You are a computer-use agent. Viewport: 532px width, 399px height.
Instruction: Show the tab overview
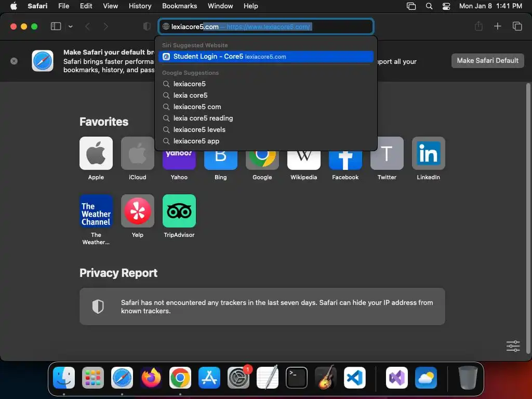(x=517, y=26)
